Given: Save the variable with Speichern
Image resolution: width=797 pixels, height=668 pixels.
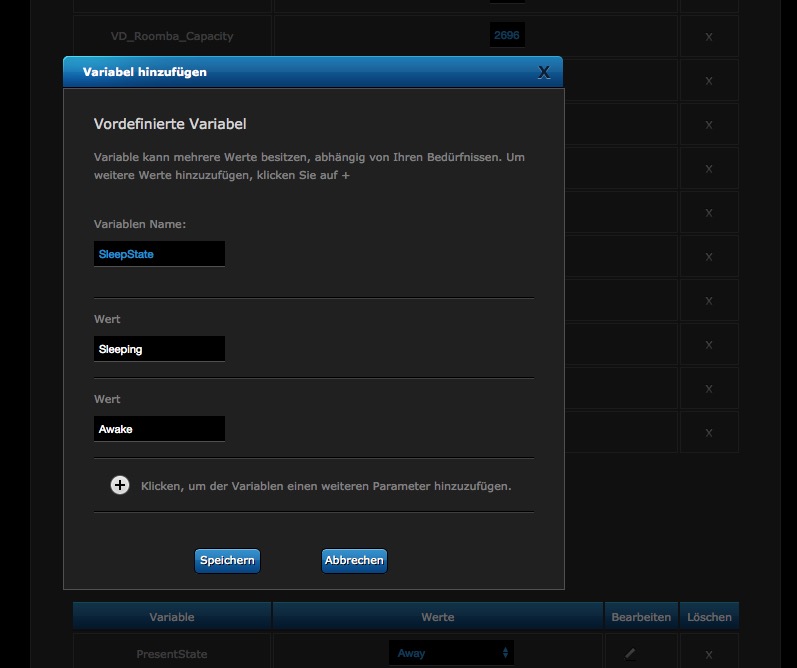Looking at the screenshot, I should pos(227,561).
